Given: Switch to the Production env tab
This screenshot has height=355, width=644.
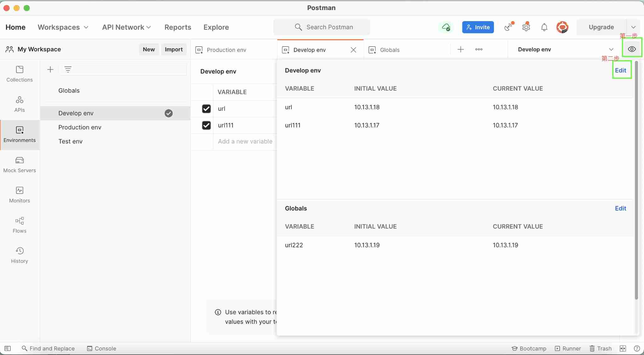Looking at the screenshot, I should (x=226, y=50).
